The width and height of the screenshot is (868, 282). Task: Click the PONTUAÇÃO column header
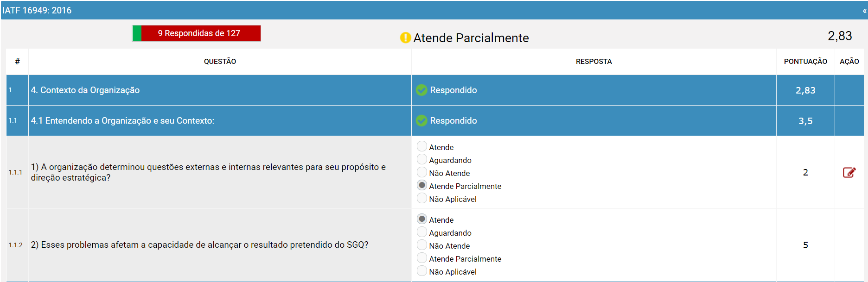[x=805, y=61]
